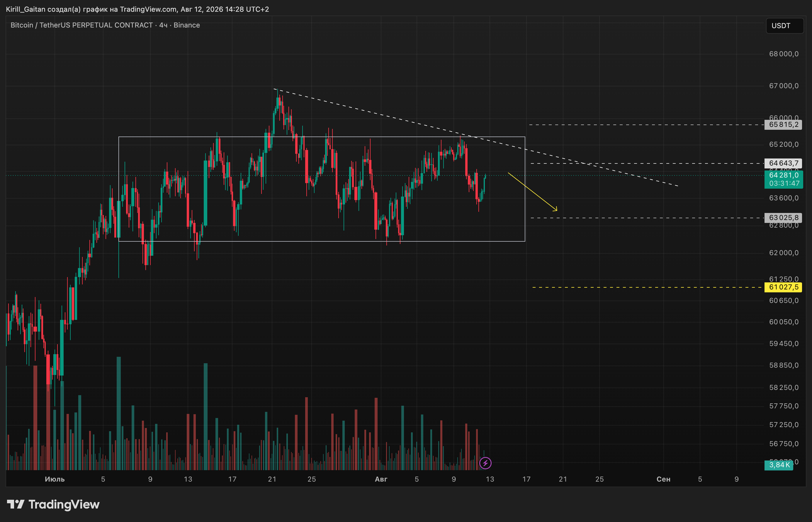Click the Авг label on time axis
This screenshot has height=522, width=812.
pyautogui.click(x=381, y=479)
